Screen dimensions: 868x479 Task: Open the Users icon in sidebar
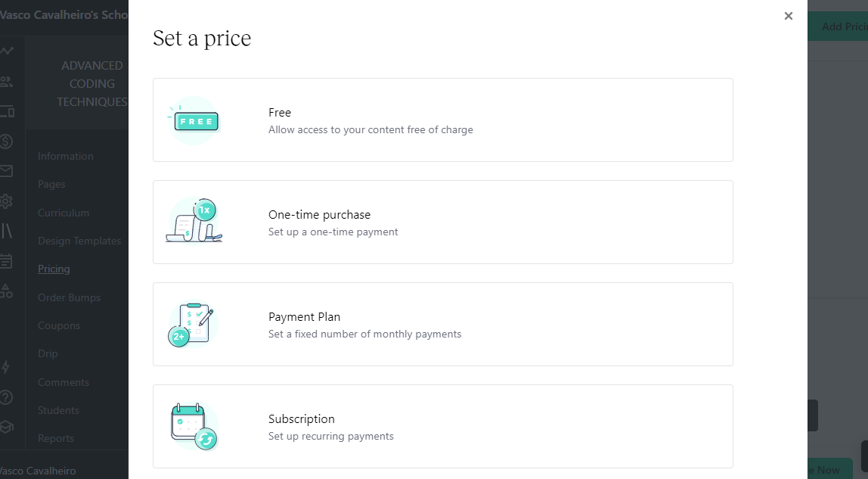[7, 82]
